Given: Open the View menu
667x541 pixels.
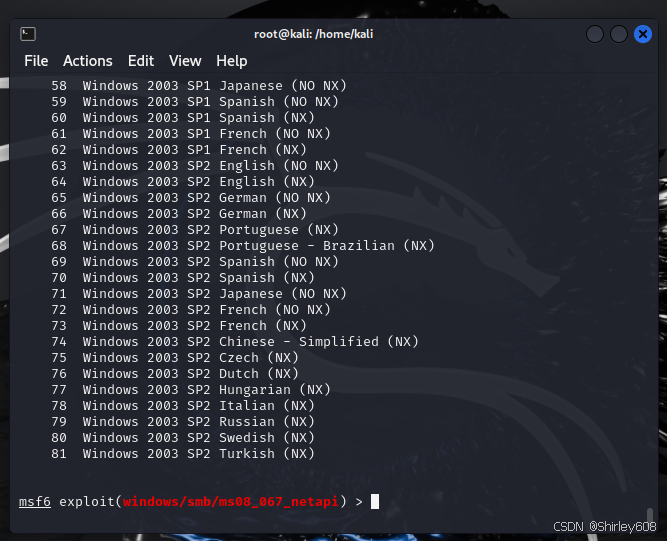Looking at the screenshot, I should (185, 61).
